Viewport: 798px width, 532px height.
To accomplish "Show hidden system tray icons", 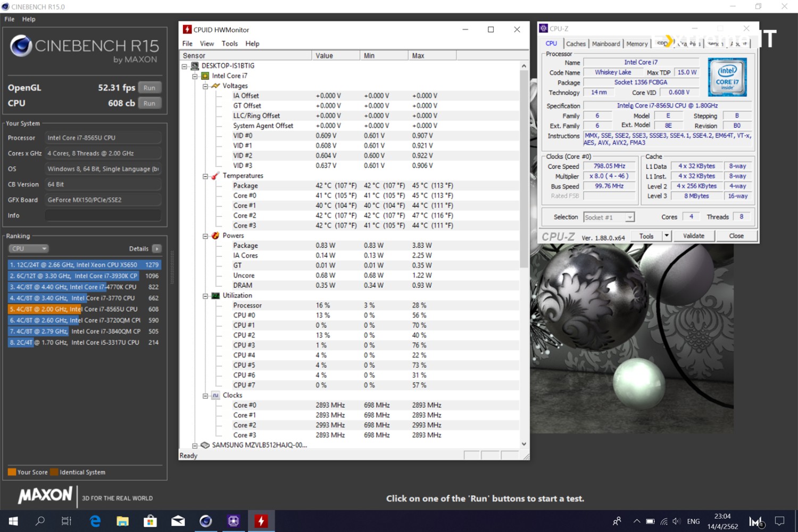I will [636, 521].
